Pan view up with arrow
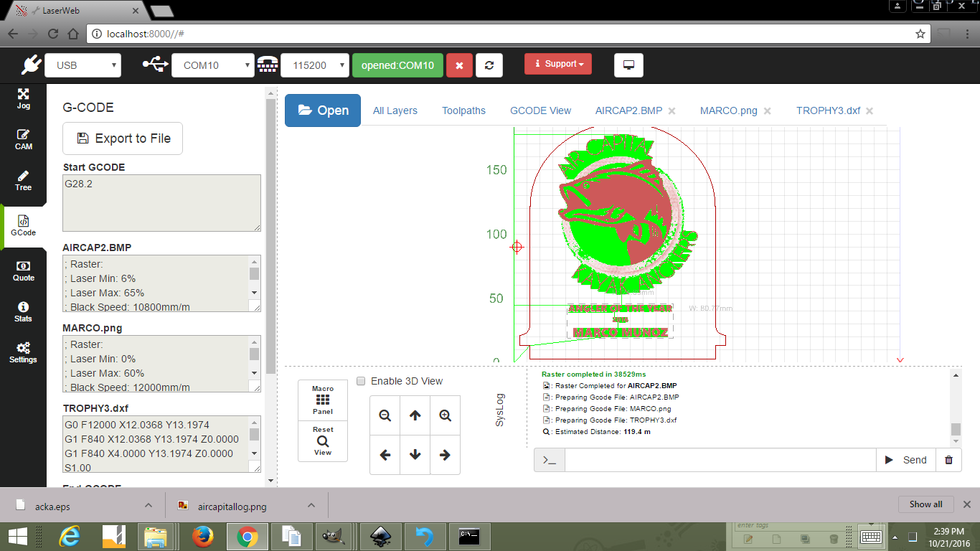Image resolution: width=980 pixels, height=551 pixels. tap(415, 415)
